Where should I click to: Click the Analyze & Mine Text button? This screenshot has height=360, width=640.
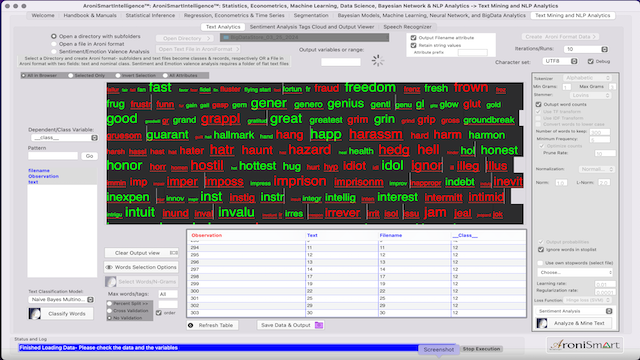pos(575,323)
